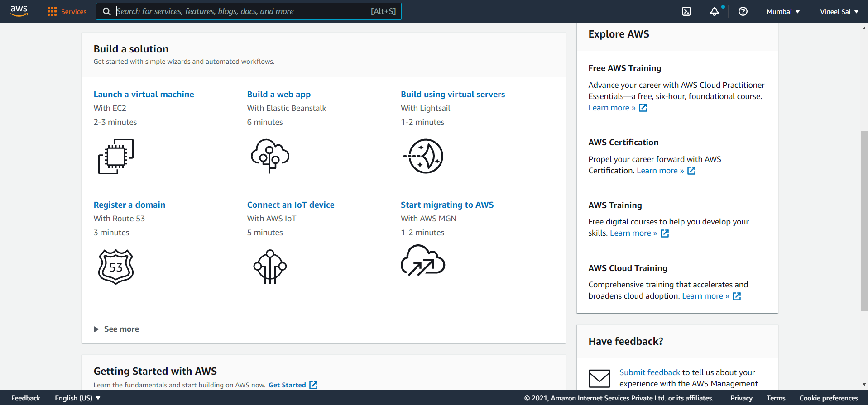Open the Get Started link

(x=287, y=385)
